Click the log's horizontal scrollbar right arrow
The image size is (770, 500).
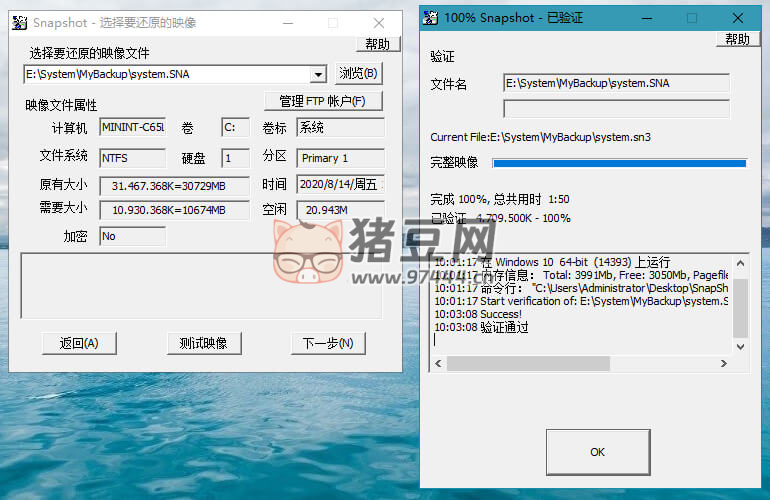click(725, 364)
